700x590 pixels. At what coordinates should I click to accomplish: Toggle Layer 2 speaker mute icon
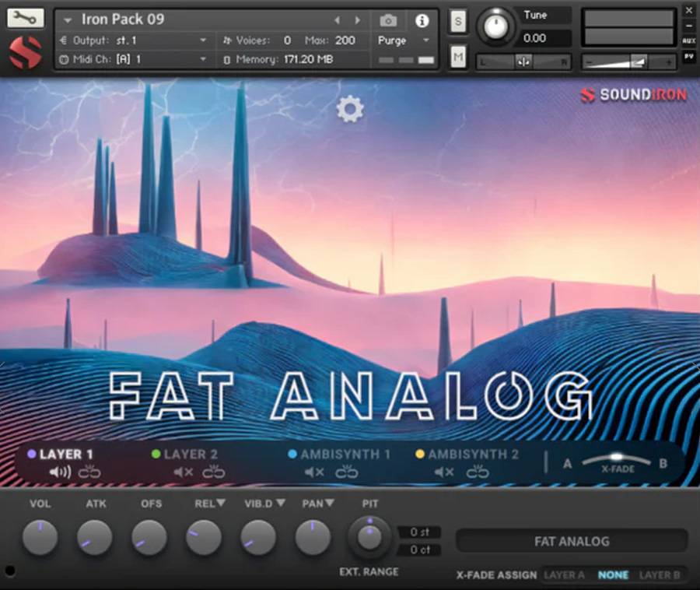point(184,472)
